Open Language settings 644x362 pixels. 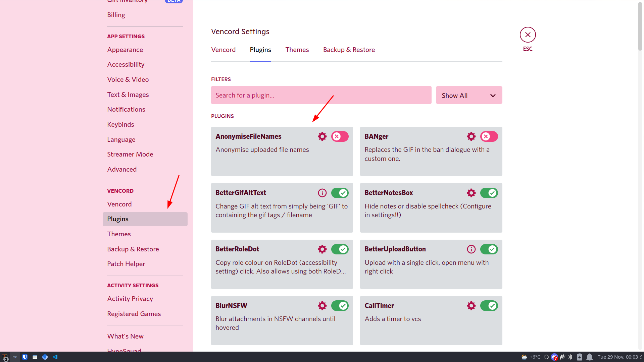tap(145, 139)
